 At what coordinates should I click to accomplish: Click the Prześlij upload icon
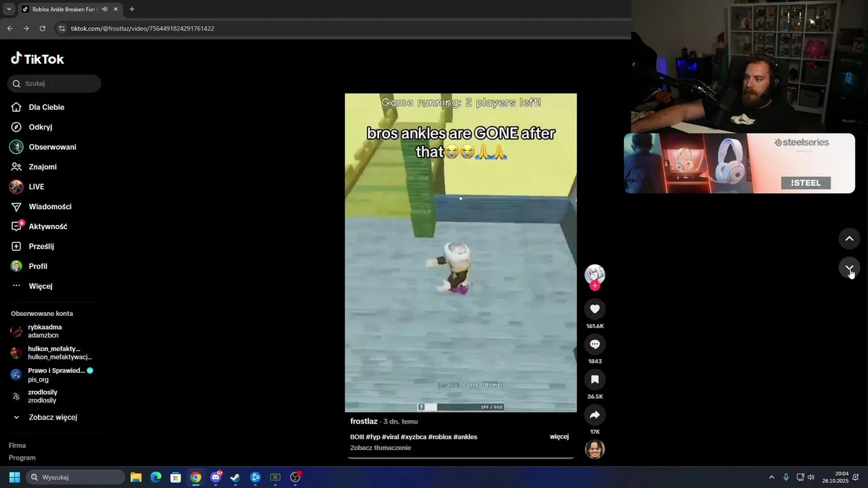click(16, 246)
